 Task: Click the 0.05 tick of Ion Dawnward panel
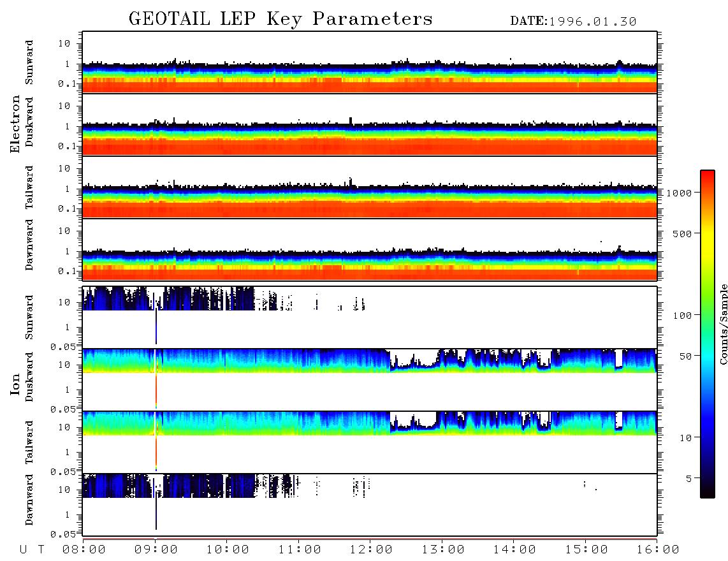[62, 534]
